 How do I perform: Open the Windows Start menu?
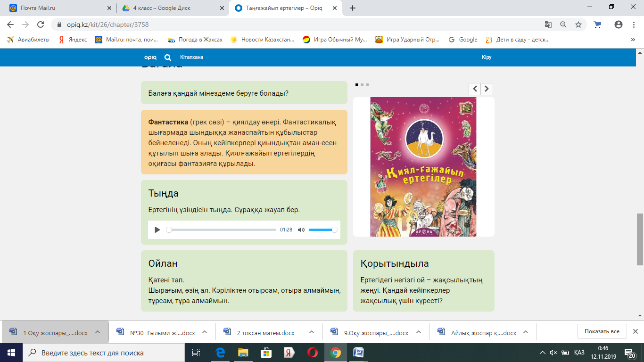tap(11, 353)
